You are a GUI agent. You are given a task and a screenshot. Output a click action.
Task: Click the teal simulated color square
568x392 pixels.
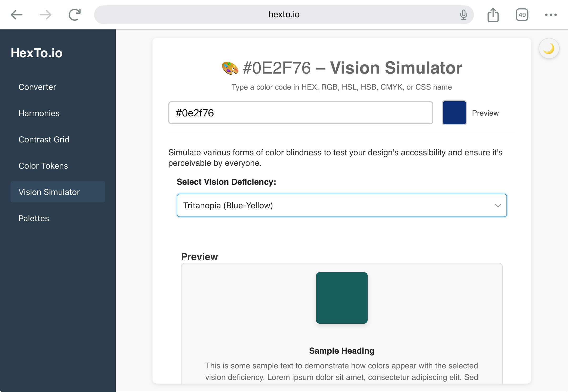(342, 298)
